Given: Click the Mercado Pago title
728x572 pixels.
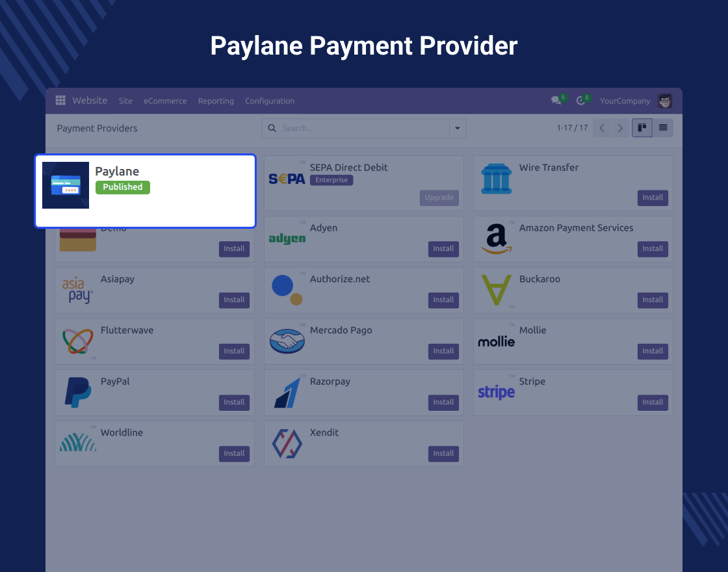Looking at the screenshot, I should 341,330.
